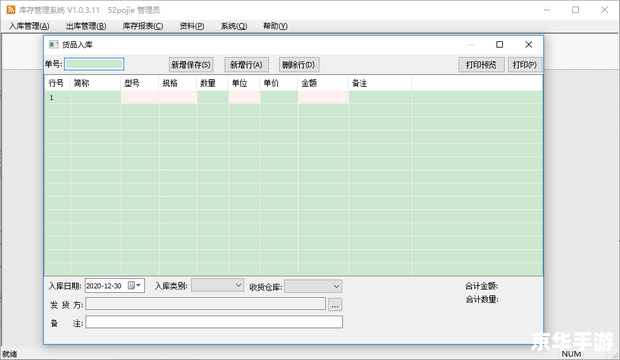Focus the 备注 text field at bottom
The image size is (620, 360).
(214, 322)
